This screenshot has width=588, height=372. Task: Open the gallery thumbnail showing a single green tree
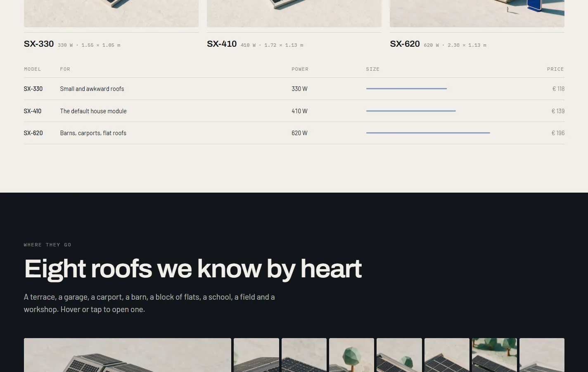(351, 355)
